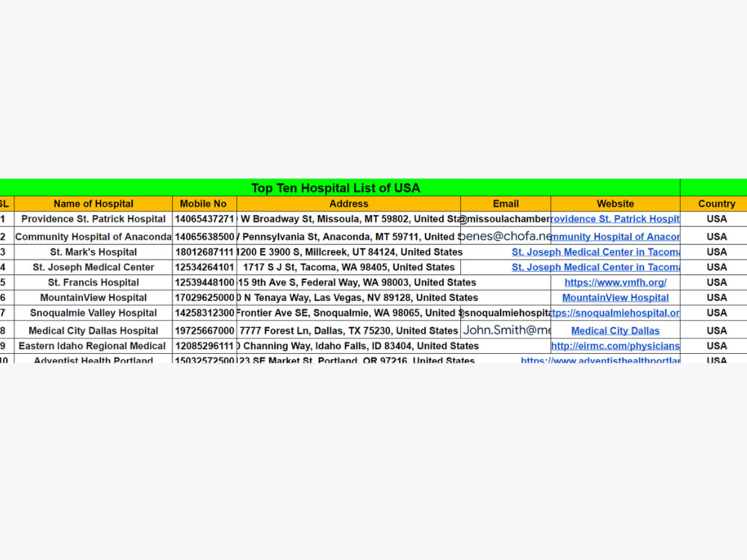Select the Anaconda, MT 59711 address cell
Image resolution: width=747 pixels, height=560 pixels.
[348, 237]
